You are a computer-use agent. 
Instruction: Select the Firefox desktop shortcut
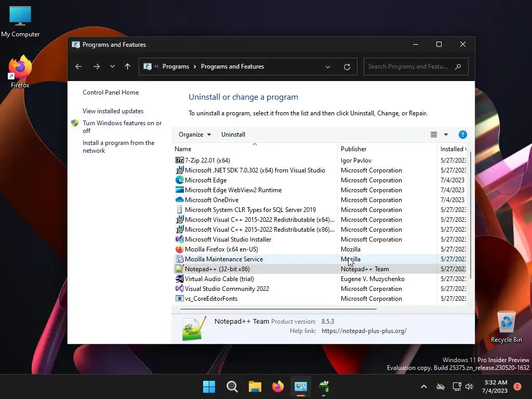20,72
